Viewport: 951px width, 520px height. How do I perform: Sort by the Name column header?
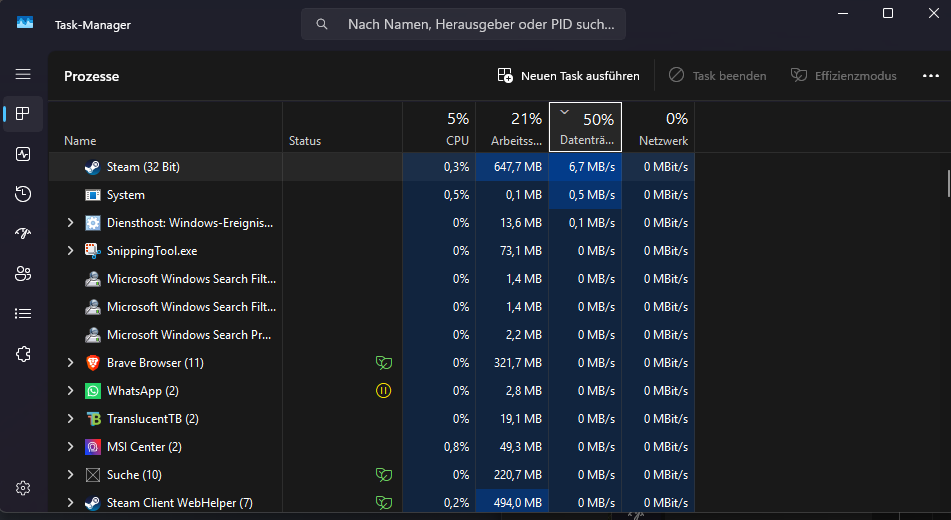166,127
